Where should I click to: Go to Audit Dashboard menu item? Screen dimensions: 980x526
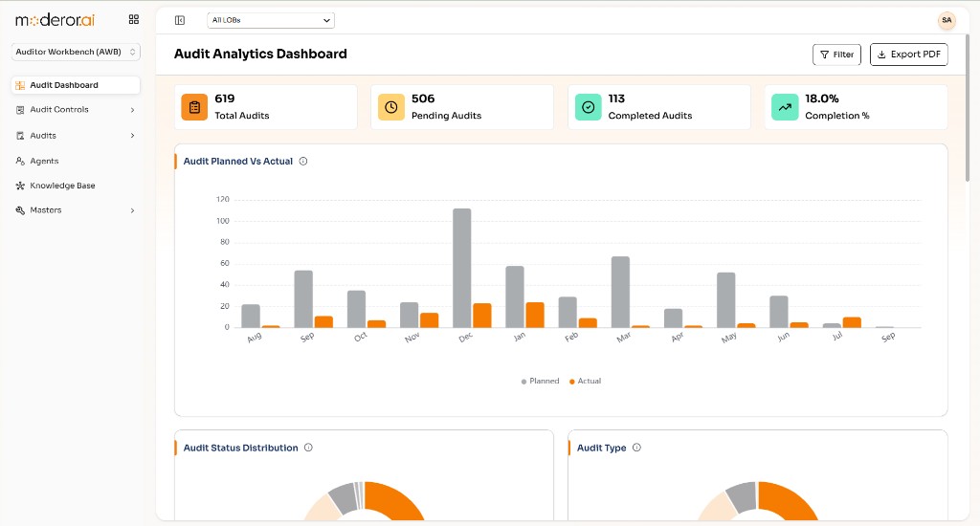(76, 85)
